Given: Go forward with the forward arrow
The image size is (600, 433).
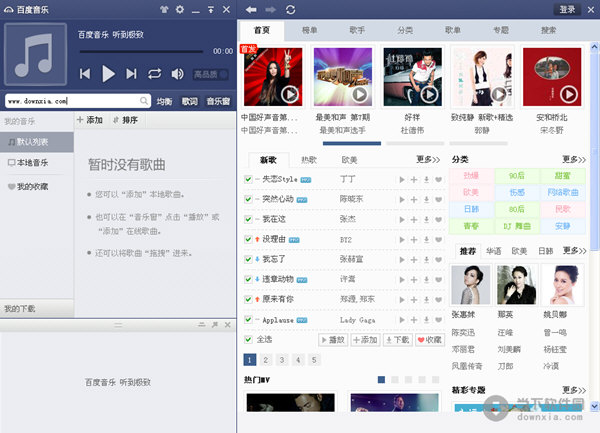Looking at the screenshot, I should 271,10.
